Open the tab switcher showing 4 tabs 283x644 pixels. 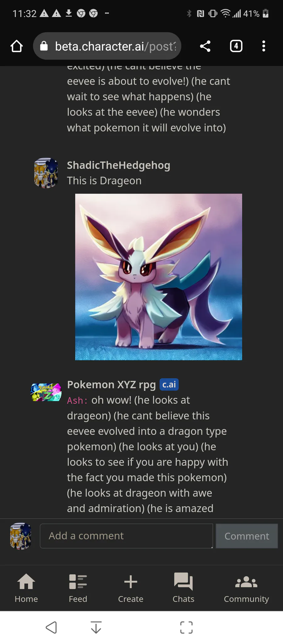coord(236,46)
